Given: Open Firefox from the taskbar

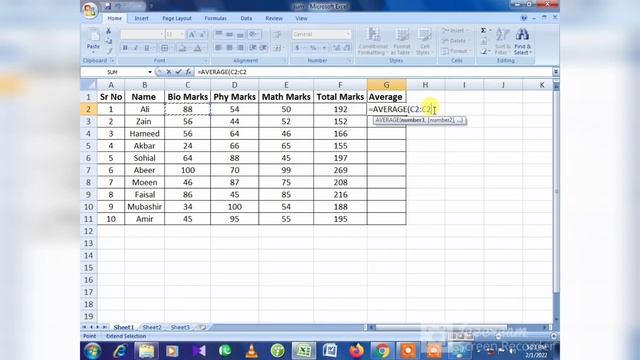Looking at the screenshot, I should click(356, 351).
